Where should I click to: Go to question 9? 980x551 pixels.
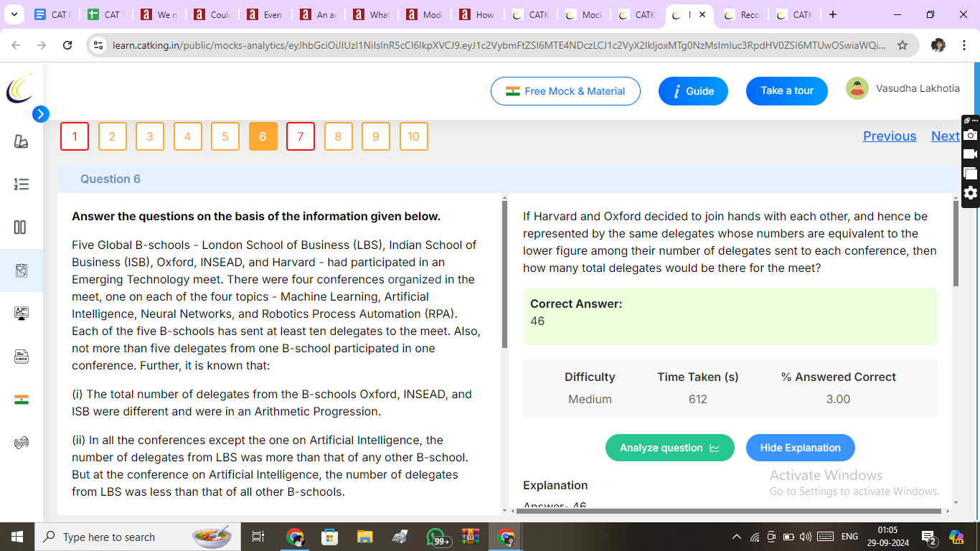tap(376, 136)
